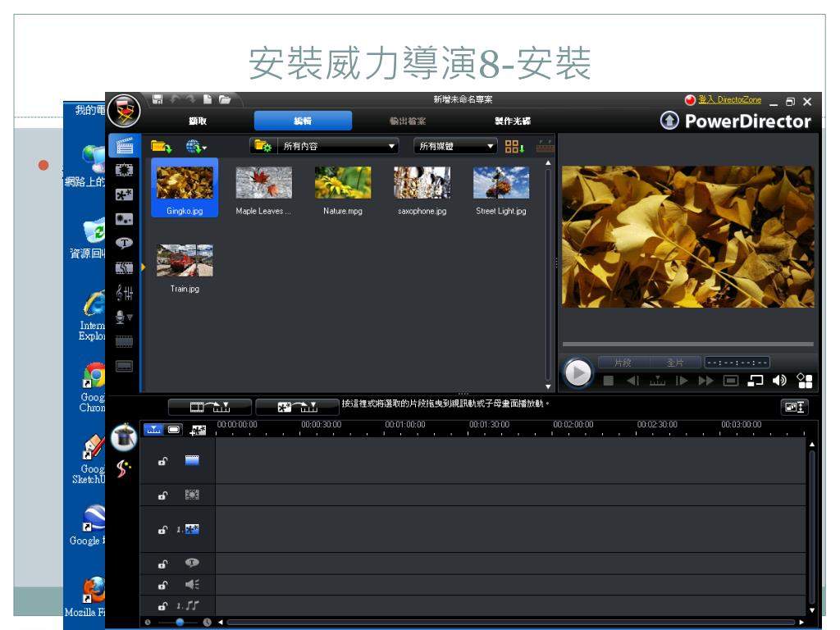Screen dimensions: 840x630
Task: Click the PowerDirector upgrade arrow icon
Action: click(x=669, y=121)
